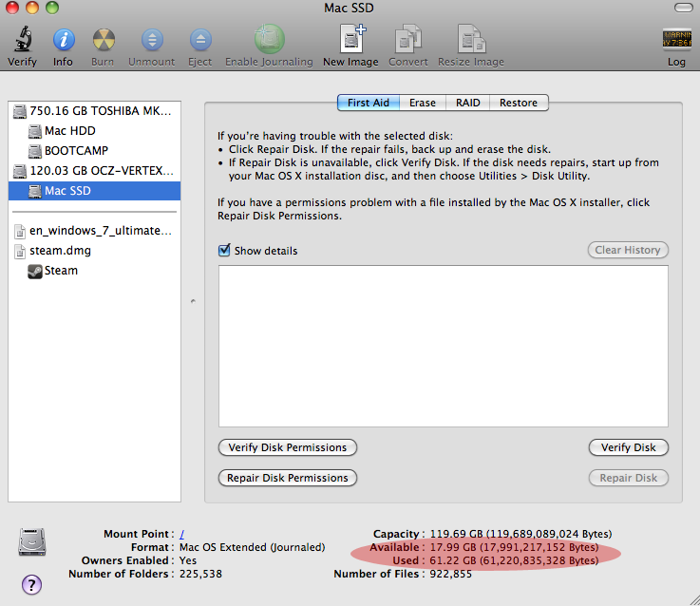Switch to the Erase tab
The image size is (700, 606).
[423, 103]
